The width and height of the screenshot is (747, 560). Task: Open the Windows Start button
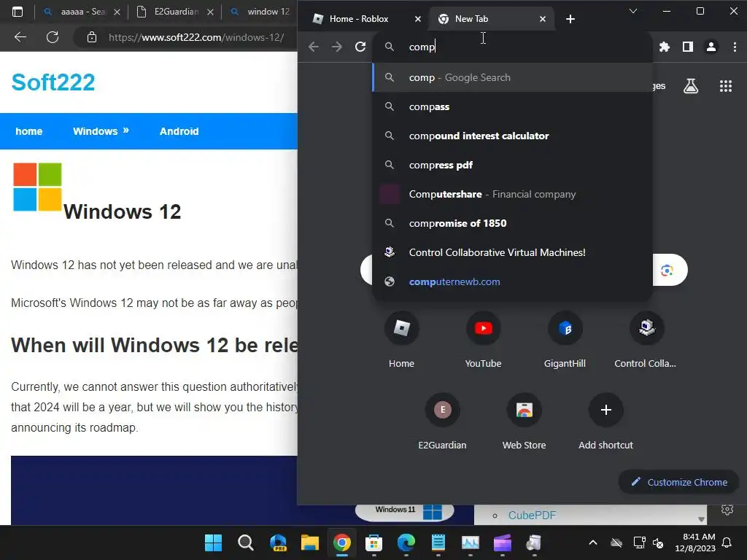(x=214, y=542)
